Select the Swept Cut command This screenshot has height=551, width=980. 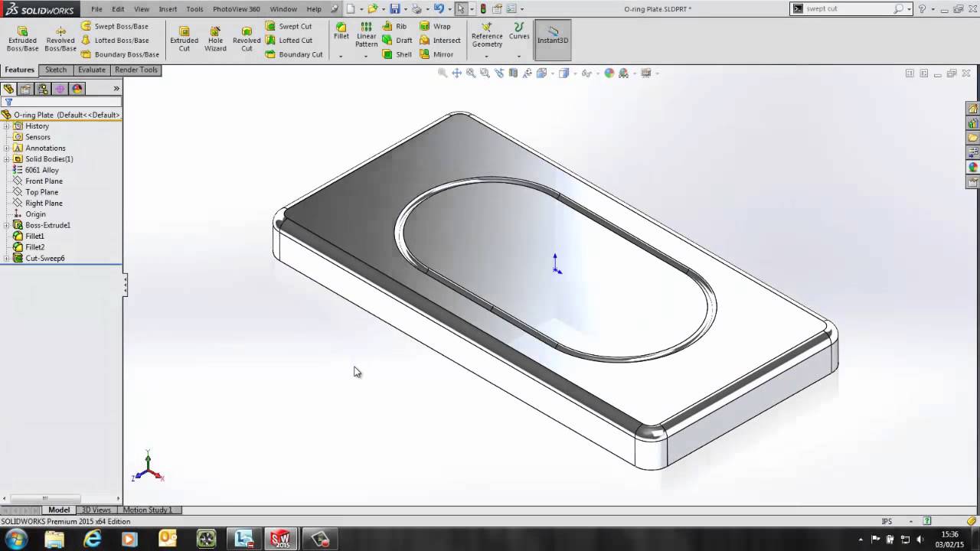(289, 26)
